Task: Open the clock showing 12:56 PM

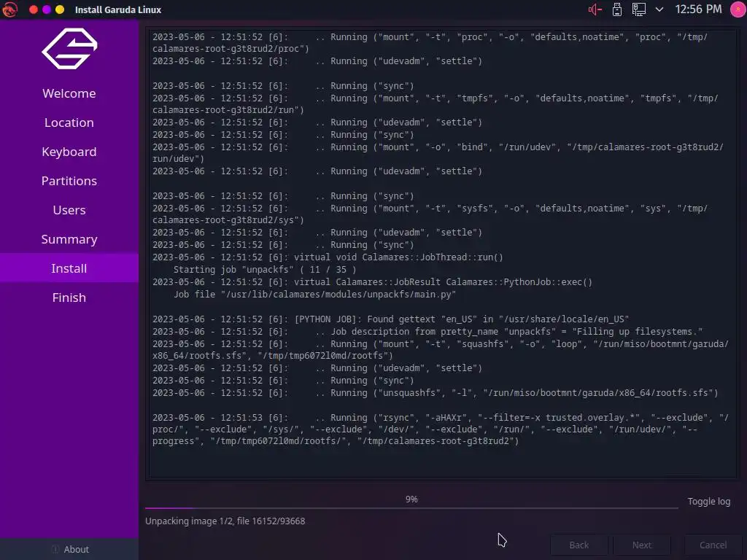Action: [698, 9]
